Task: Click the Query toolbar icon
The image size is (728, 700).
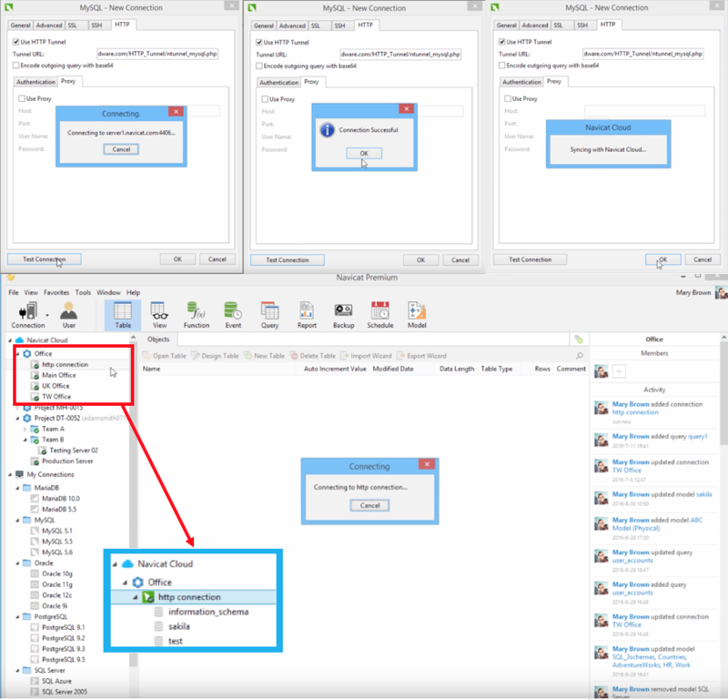Action: click(269, 315)
